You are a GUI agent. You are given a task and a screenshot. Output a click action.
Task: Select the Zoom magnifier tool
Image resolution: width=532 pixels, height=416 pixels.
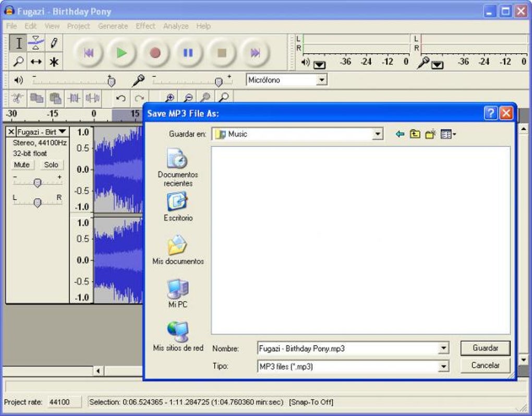pos(18,62)
